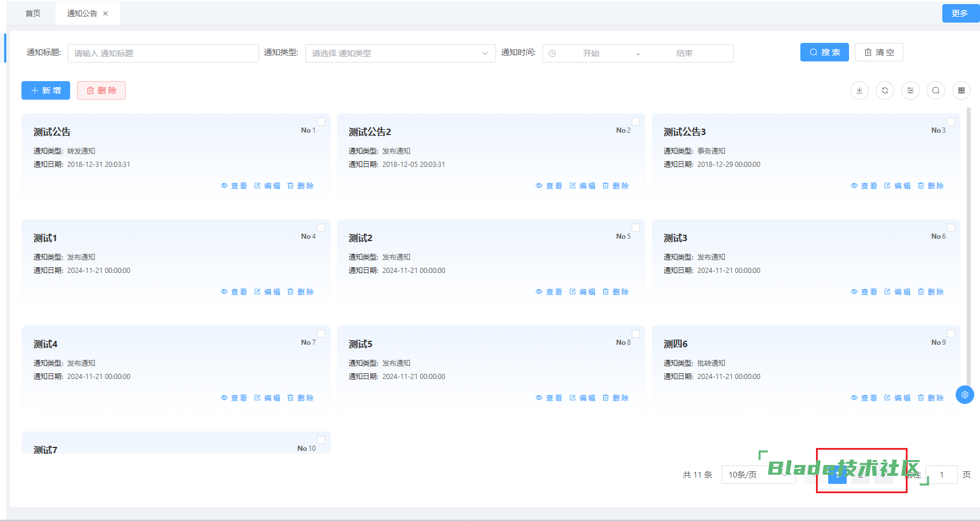Check the No 7 测试4 card checkbox
980x521 pixels.
pos(321,334)
